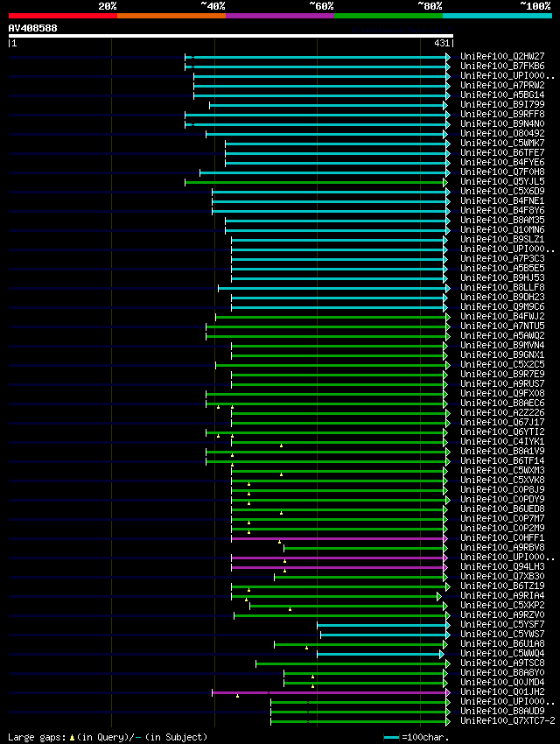Select hit name UniRef100_Q6YTI2
Viewport: 560px width, 744px height.
coord(502,432)
